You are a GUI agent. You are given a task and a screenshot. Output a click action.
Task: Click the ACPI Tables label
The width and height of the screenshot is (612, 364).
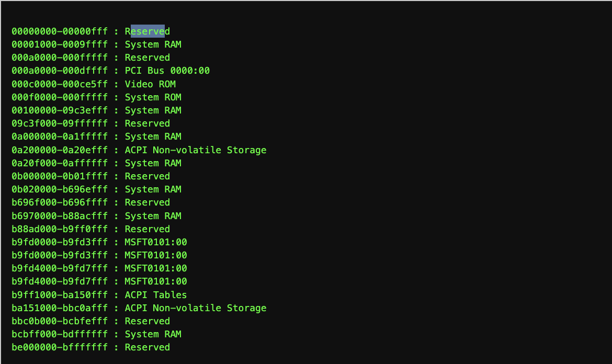coord(155,295)
